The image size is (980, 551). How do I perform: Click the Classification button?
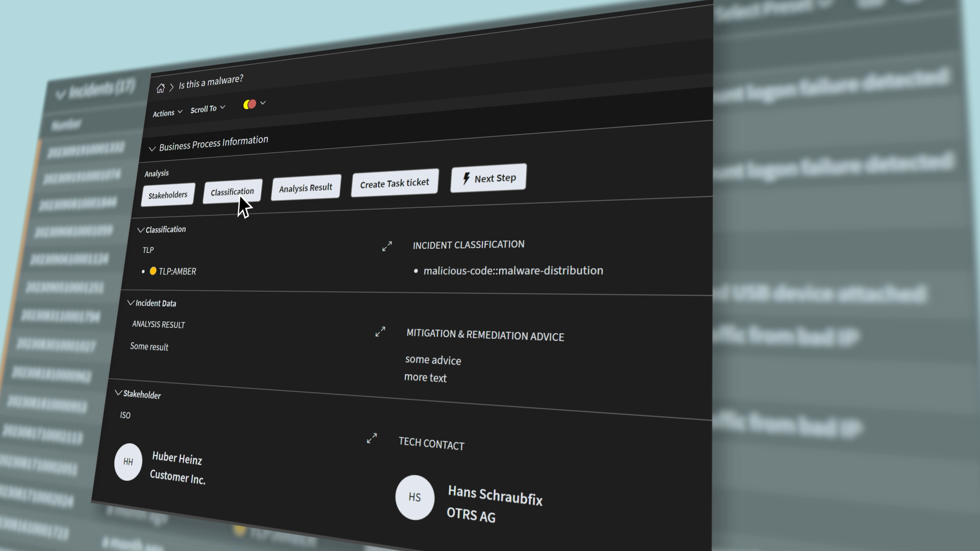click(232, 191)
